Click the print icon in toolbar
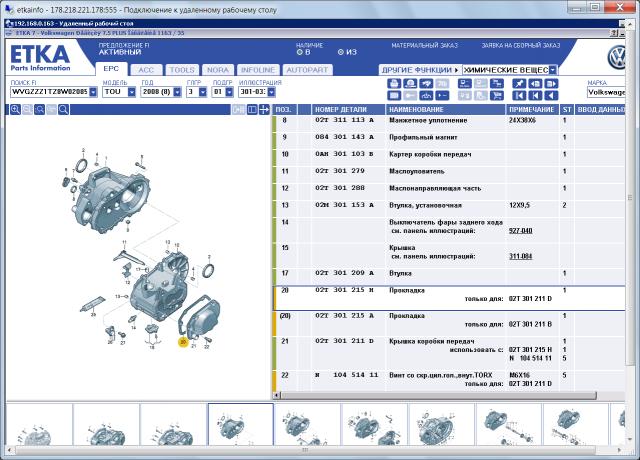Viewport: 640px width, 460px height. (394, 83)
